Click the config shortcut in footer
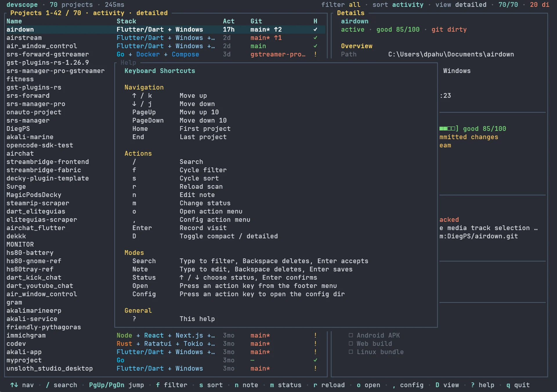This screenshot has height=392, width=557. coord(408,385)
